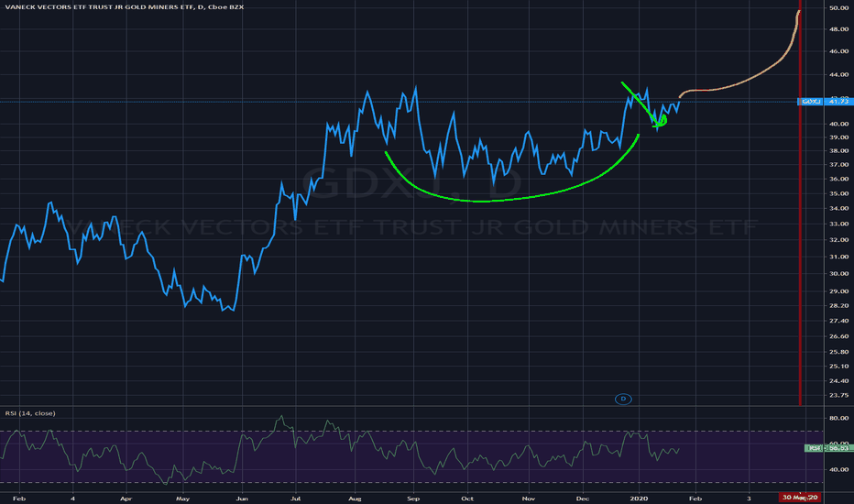Click the 80.00 RSI axis label
This screenshot has width=854, height=504.
coord(838,419)
